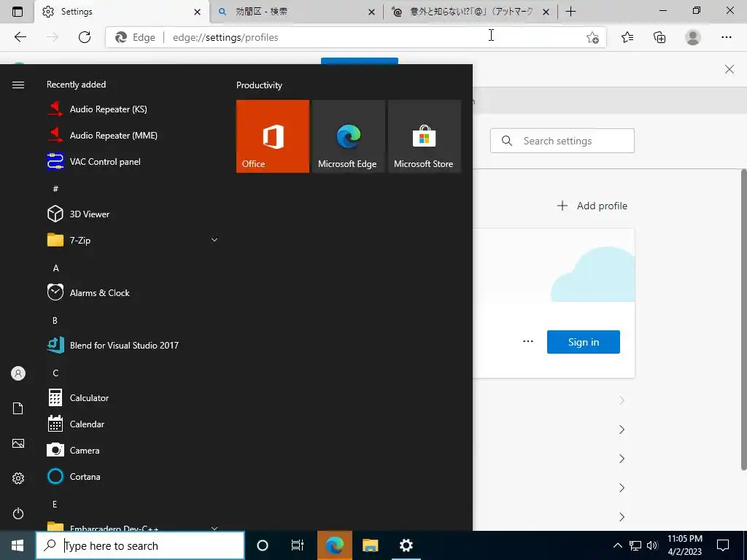Close the 効間区 - 検索 tab
Screen dimensions: 747x560
tap(371, 12)
